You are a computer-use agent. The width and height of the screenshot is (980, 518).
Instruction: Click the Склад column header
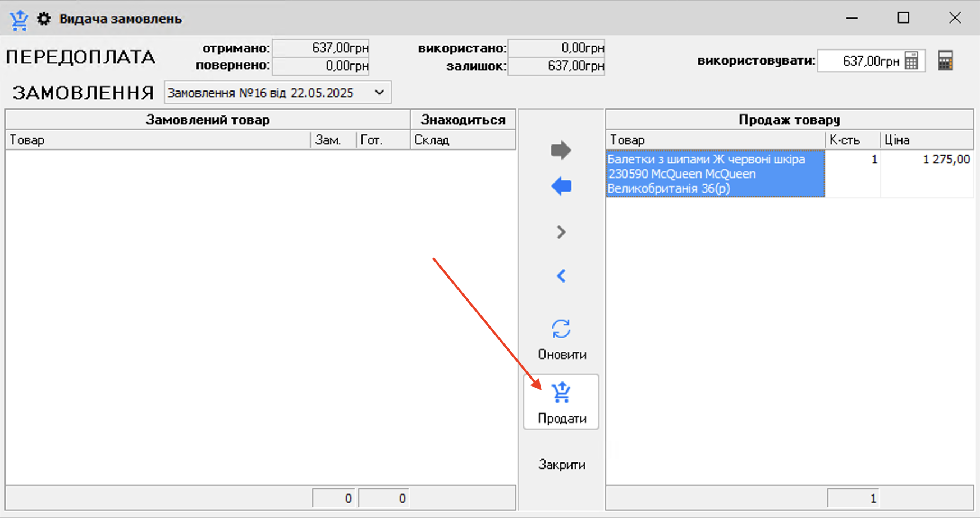click(462, 140)
